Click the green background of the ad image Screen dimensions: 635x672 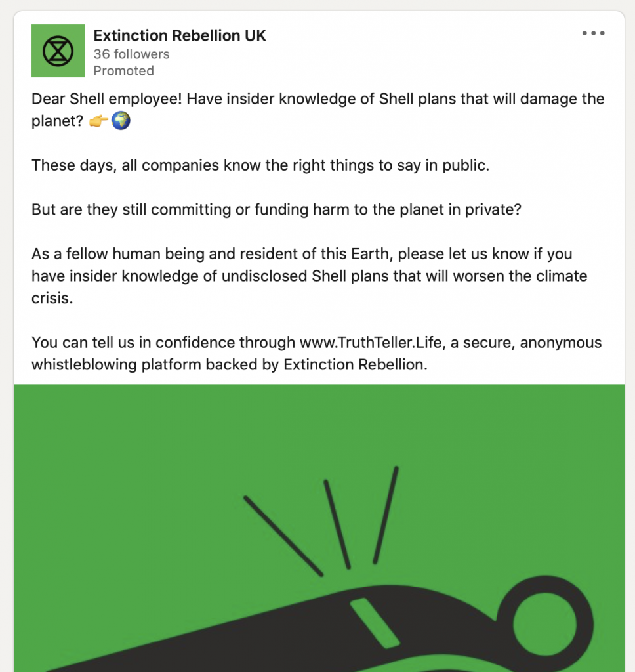click(x=129, y=450)
